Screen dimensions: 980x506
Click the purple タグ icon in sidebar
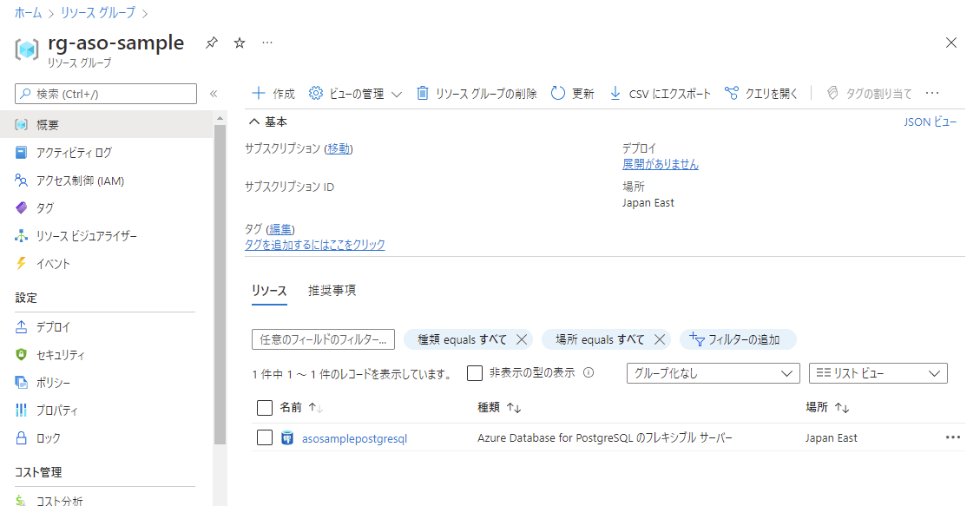pyautogui.click(x=21, y=208)
